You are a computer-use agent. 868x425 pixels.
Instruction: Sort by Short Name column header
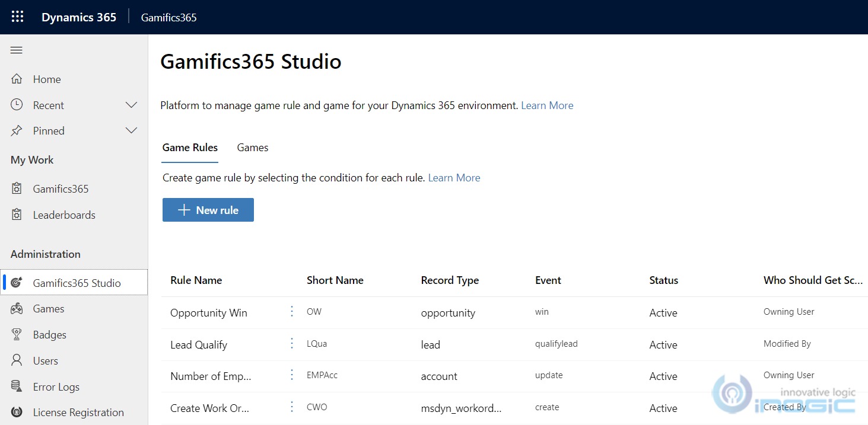coord(335,280)
